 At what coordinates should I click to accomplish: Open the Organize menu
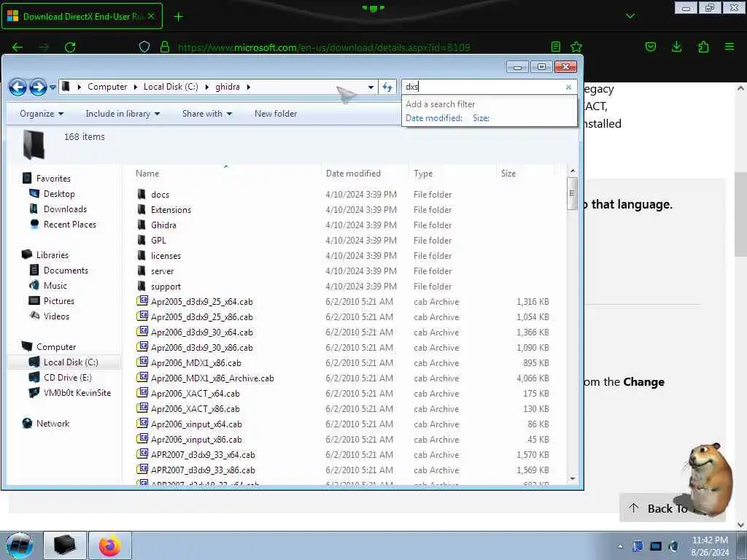(x=42, y=114)
